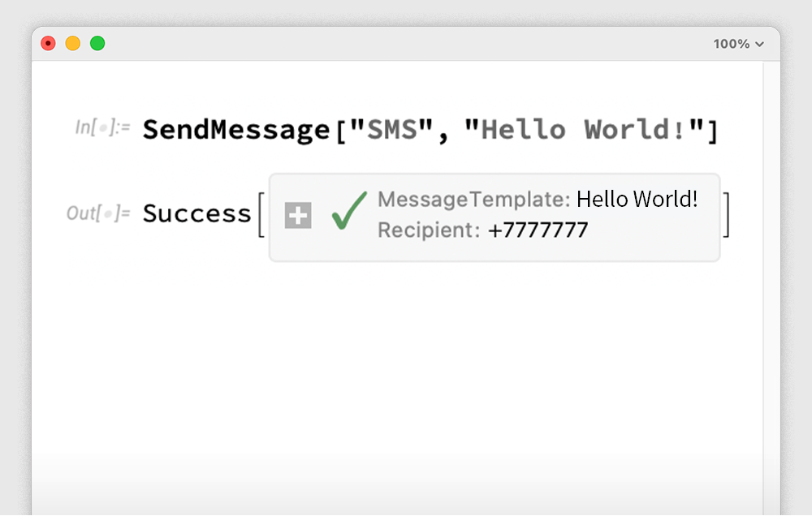
Task: Select the +7777777 recipient number
Action: (538, 230)
